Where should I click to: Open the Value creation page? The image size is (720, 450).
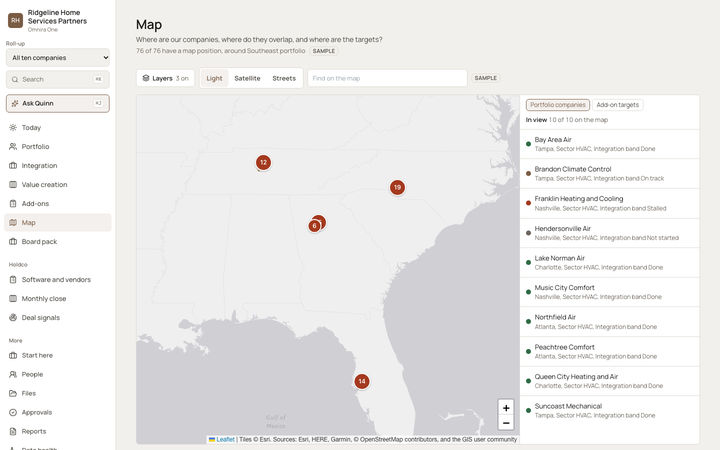point(58,185)
